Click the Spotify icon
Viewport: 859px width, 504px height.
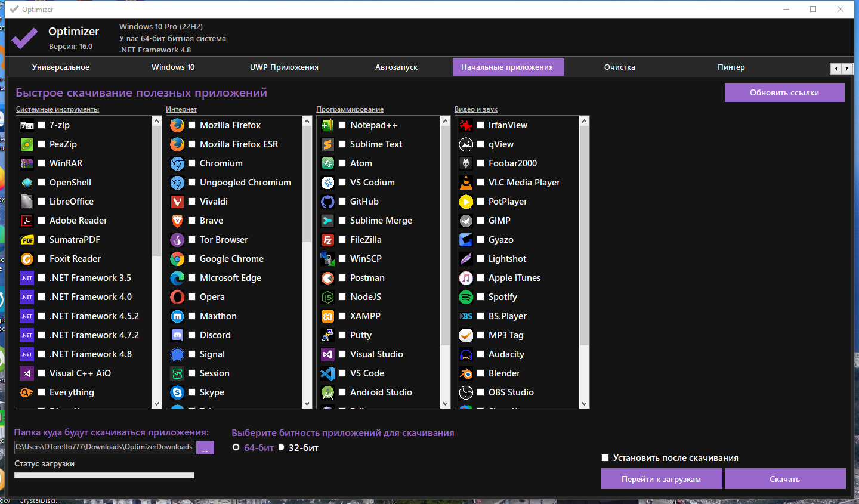[466, 297]
